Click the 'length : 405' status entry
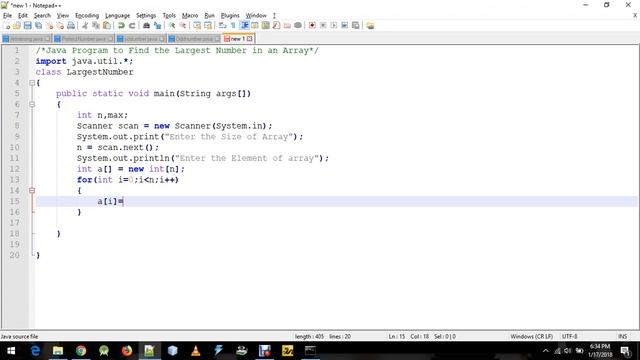 pos(309,337)
